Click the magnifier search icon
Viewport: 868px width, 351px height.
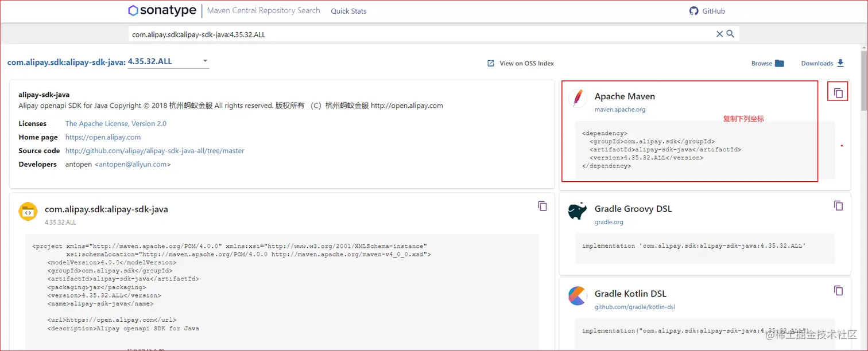click(x=730, y=34)
